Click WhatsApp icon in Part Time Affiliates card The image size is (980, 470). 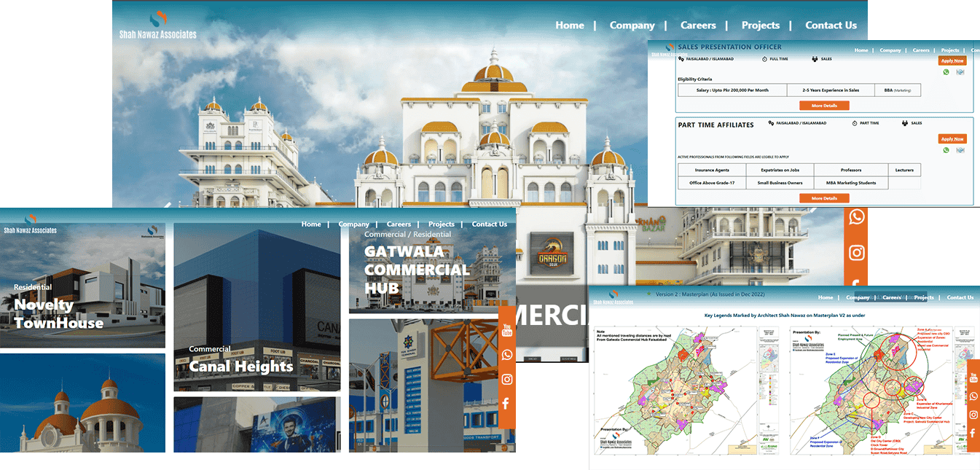946,150
